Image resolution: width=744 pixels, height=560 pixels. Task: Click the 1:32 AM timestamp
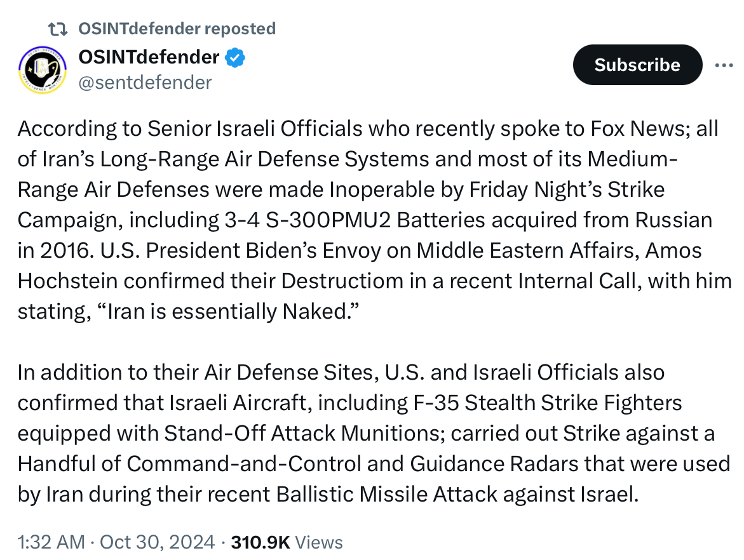[x=51, y=542]
